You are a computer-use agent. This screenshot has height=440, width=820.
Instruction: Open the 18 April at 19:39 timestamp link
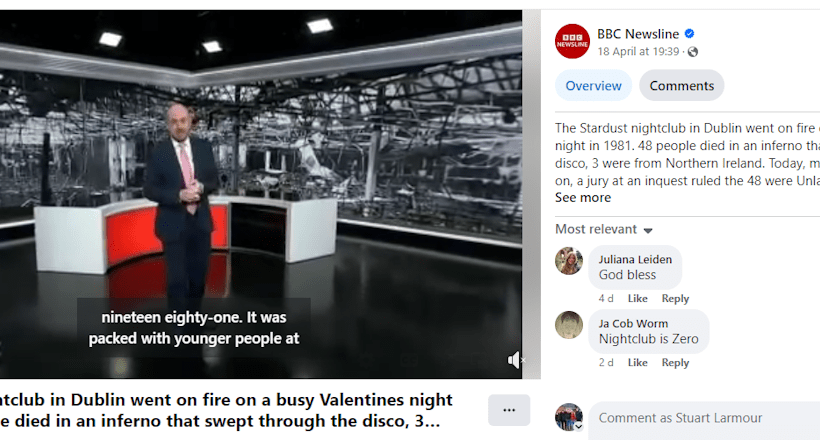(x=638, y=52)
